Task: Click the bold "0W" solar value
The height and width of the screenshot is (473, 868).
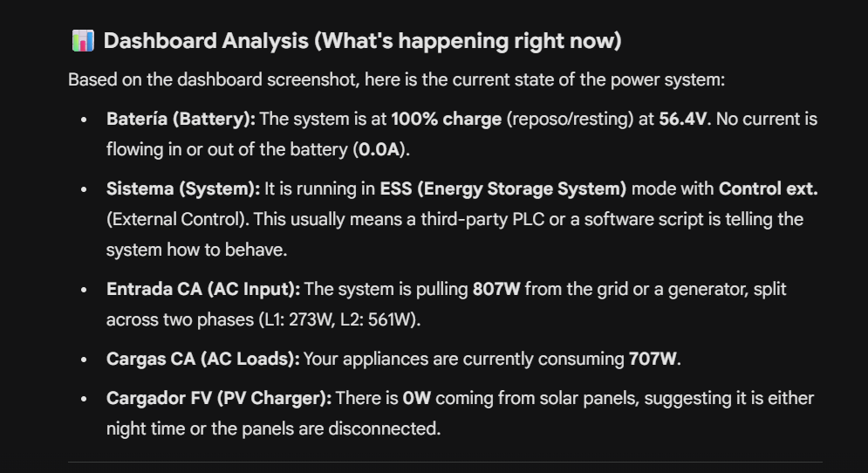Action: pyautogui.click(x=417, y=398)
